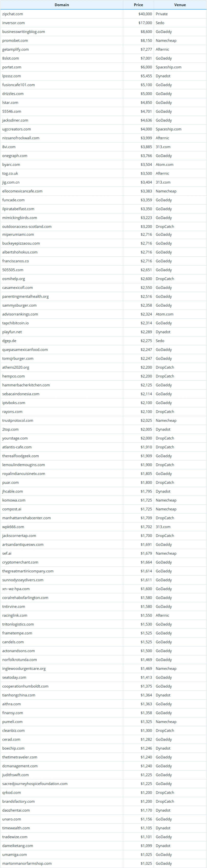Select xn--wz-hpa.com entry
The width and height of the screenshot is (207, 868).
(16, 589)
